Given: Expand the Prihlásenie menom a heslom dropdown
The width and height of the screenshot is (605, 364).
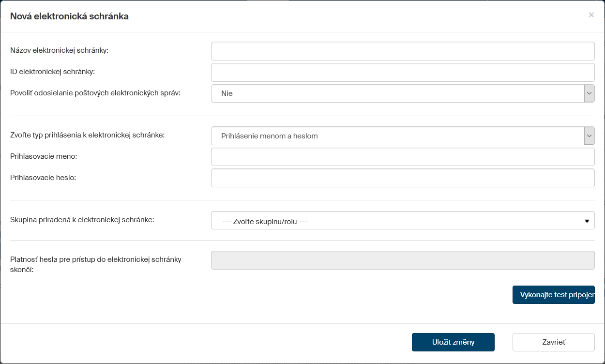Looking at the screenshot, I should point(402,136).
